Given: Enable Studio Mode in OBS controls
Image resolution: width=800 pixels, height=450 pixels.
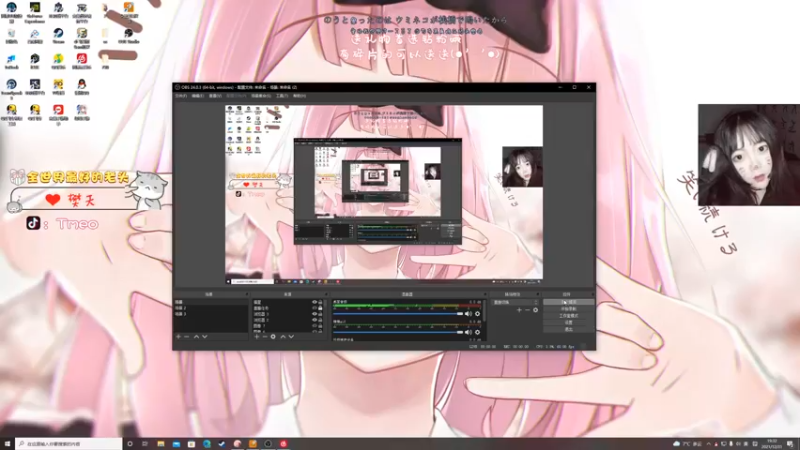Looking at the screenshot, I should (x=568, y=316).
